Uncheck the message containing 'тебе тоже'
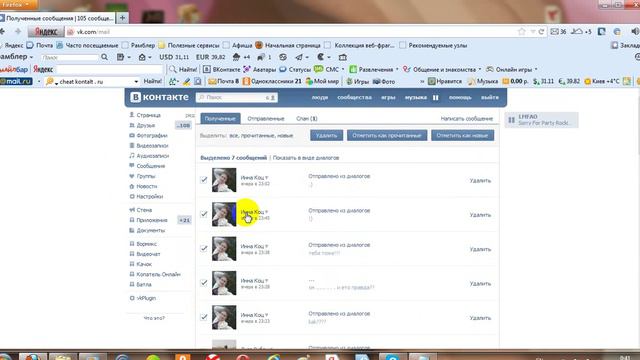The height and width of the screenshot is (360, 640). point(204,249)
